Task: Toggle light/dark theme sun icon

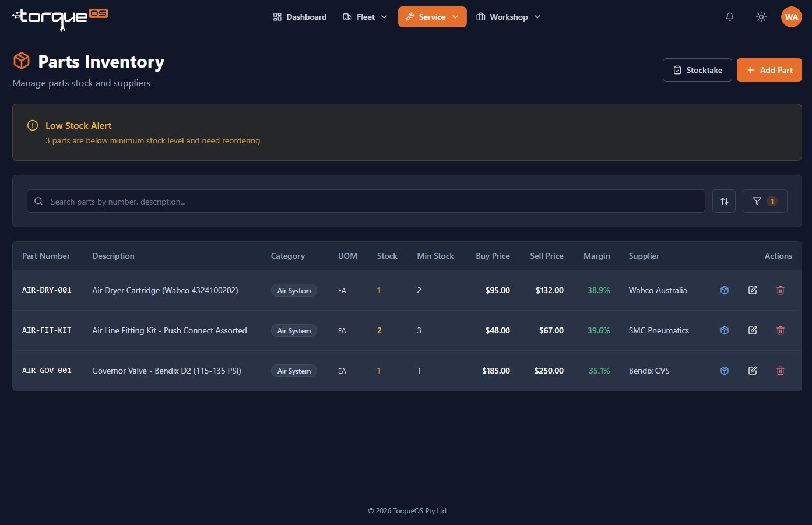Action: 761,17
